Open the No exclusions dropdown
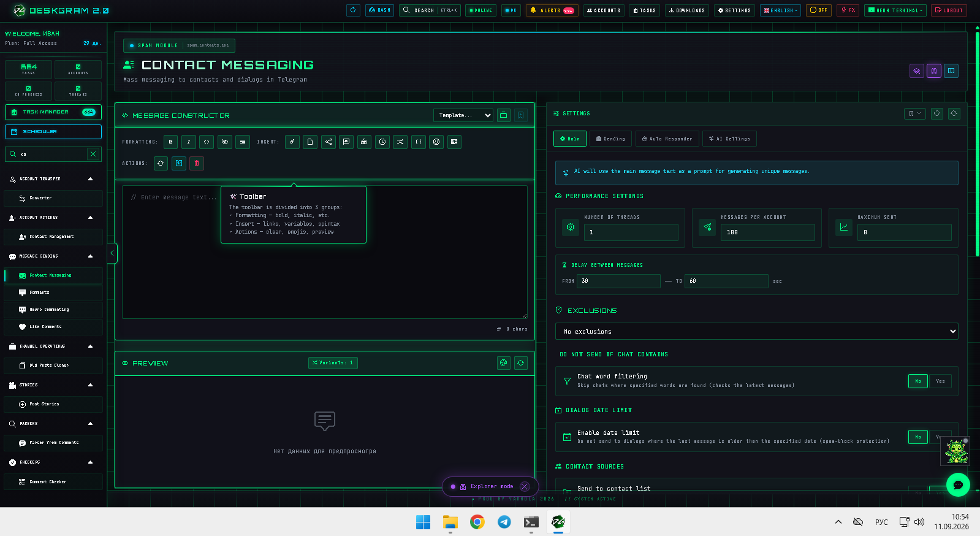980x536 pixels. coord(756,331)
